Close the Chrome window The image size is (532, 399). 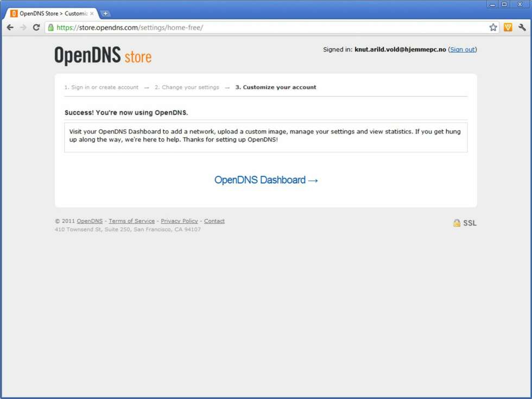(520, 4)
